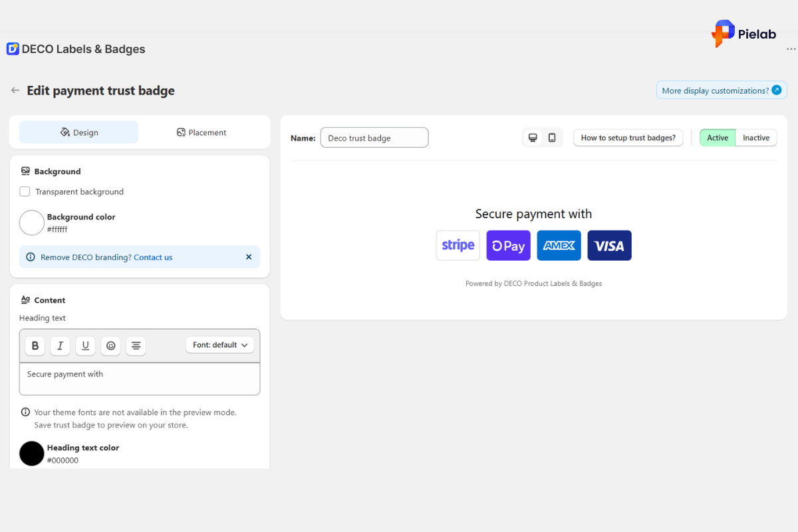Toggle bold formatting for heading text

(35, 346)
